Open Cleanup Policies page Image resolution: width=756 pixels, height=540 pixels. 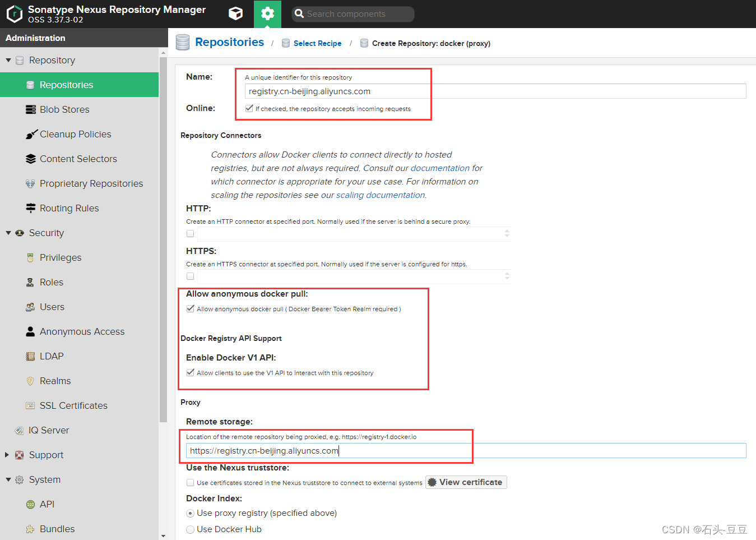[79, 134]
